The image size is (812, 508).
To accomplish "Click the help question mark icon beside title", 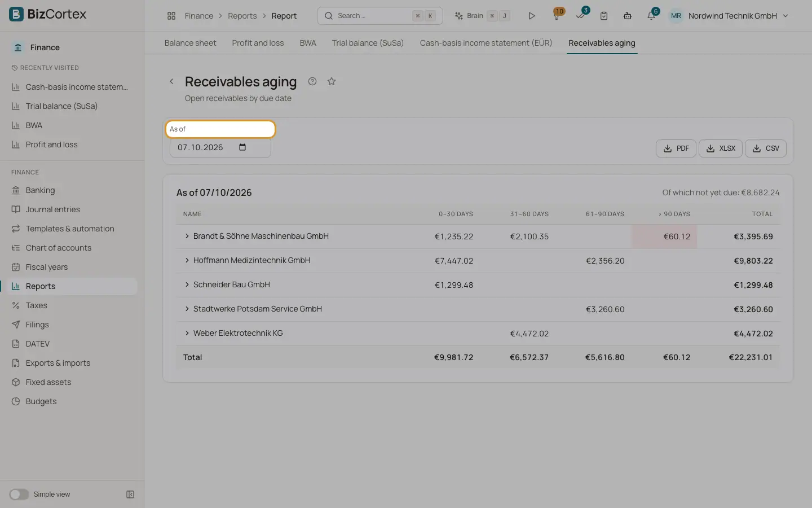I will tap(312, 81).
